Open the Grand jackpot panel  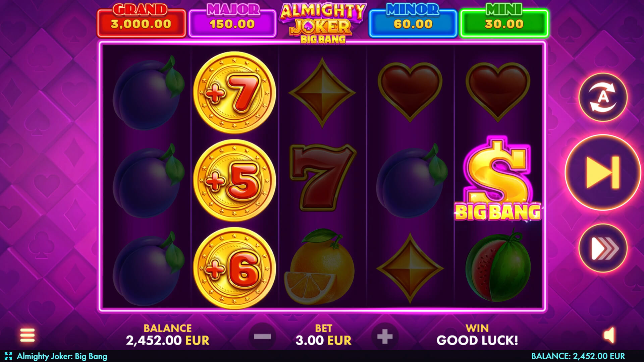(x=141, y=20)
